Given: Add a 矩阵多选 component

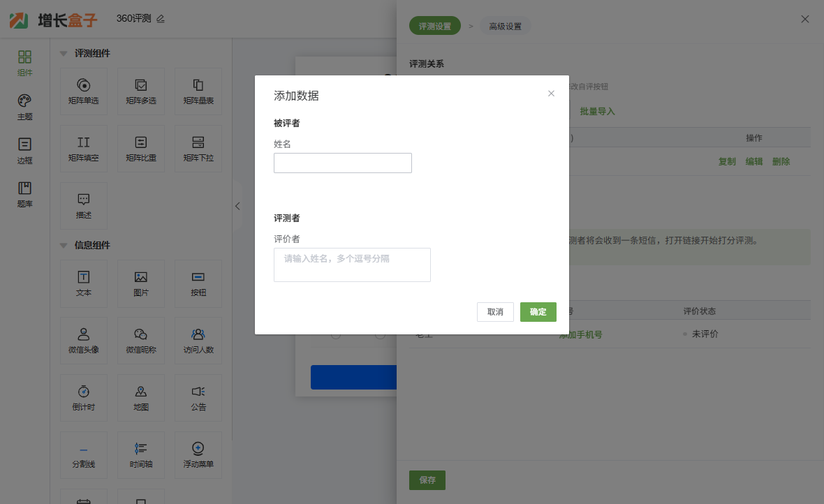Looking at the screenshot, I should coord(141,91).
